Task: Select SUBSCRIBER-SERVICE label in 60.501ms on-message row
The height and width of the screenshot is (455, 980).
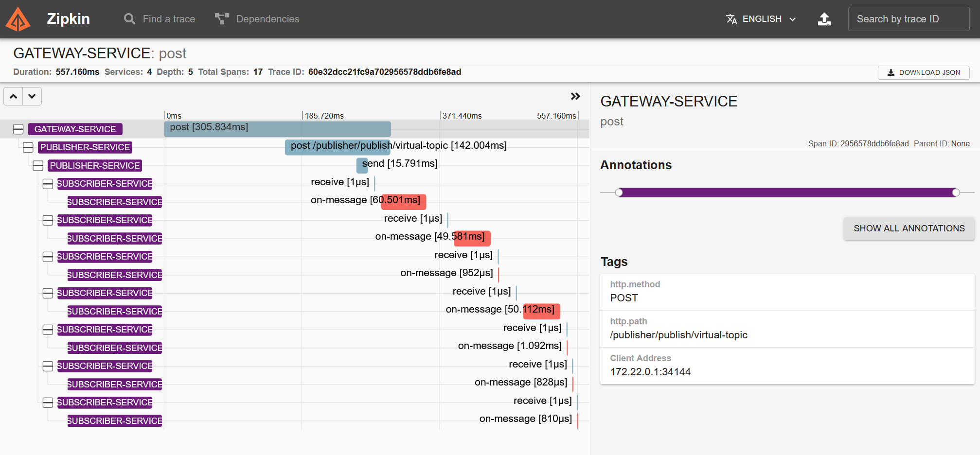Action: (x=115, y=202)
